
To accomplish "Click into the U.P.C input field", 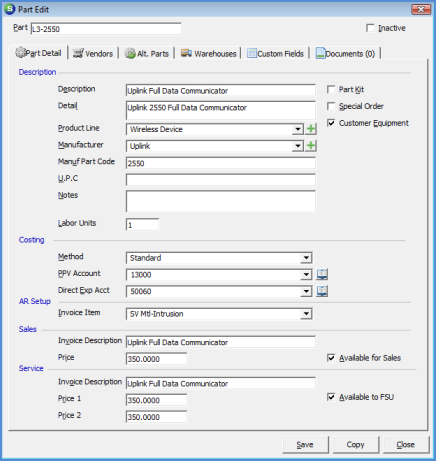I will [x=221, y=180].
